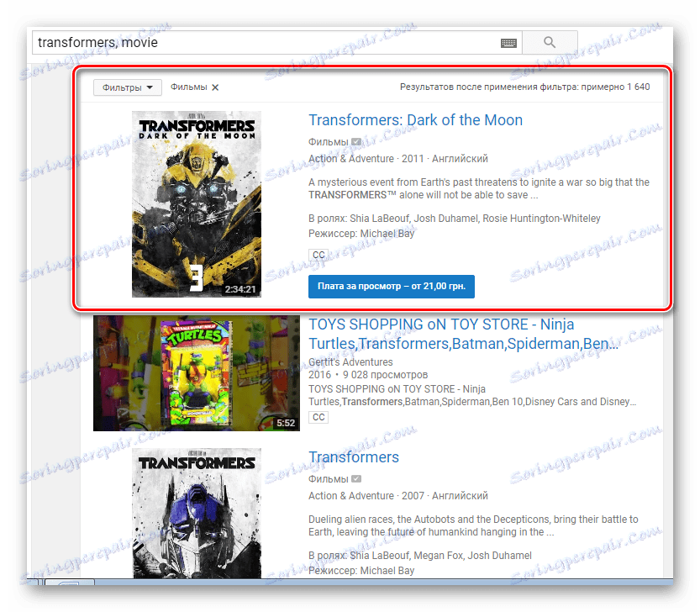This screenshot has height=612, width=700.
Task: Click cast line with Megan Fox
Action: [420, 556]
